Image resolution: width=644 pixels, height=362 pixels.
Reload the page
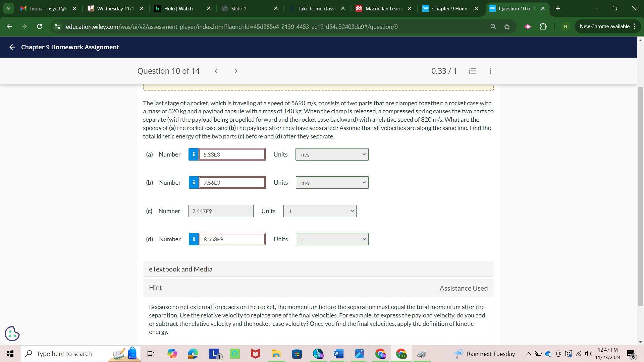39,26
